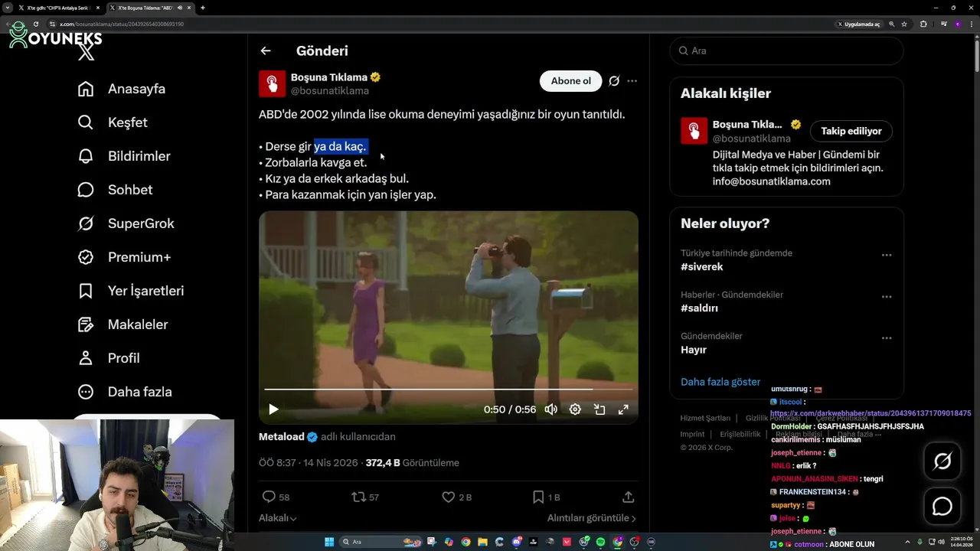Image resolution: width=980 pixels, height=551 pixels.
Task: Open more options for #saldırı trend
Action: pos(887,296)
